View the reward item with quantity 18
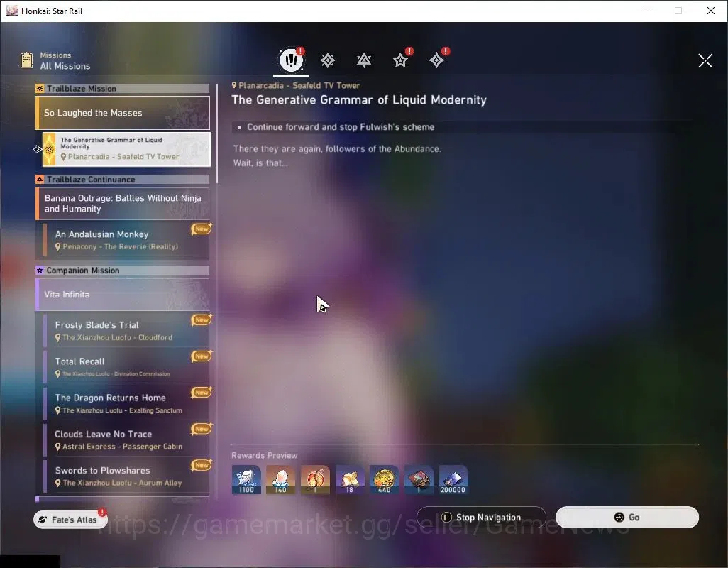 click(350, 479)
